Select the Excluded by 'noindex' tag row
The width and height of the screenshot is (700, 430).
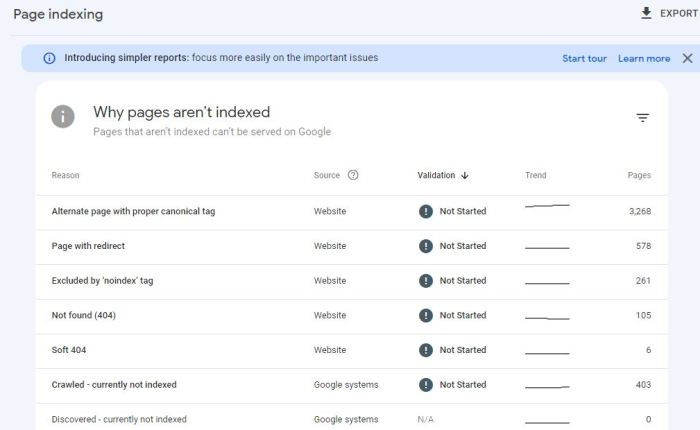(102, 281)
